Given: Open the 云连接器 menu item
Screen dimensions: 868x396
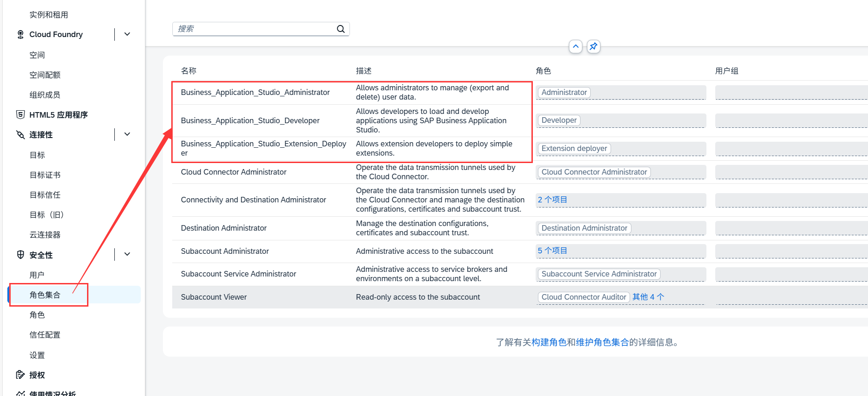Looking at the screenshot, I should [45, 235].
